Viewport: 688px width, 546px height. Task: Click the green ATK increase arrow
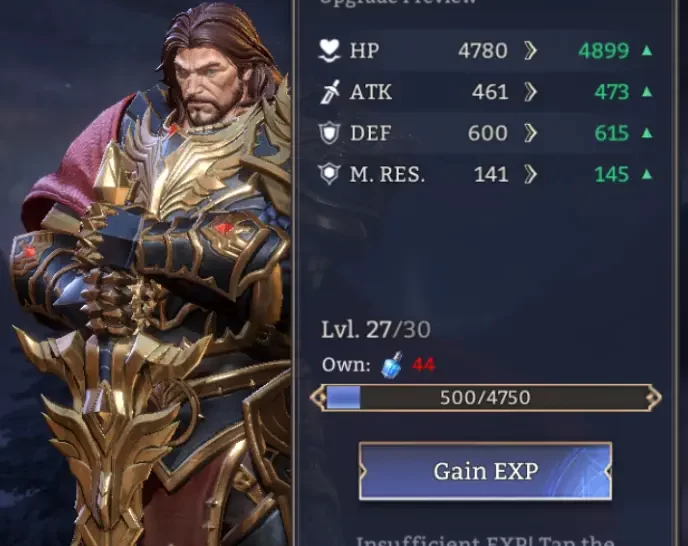647,92
